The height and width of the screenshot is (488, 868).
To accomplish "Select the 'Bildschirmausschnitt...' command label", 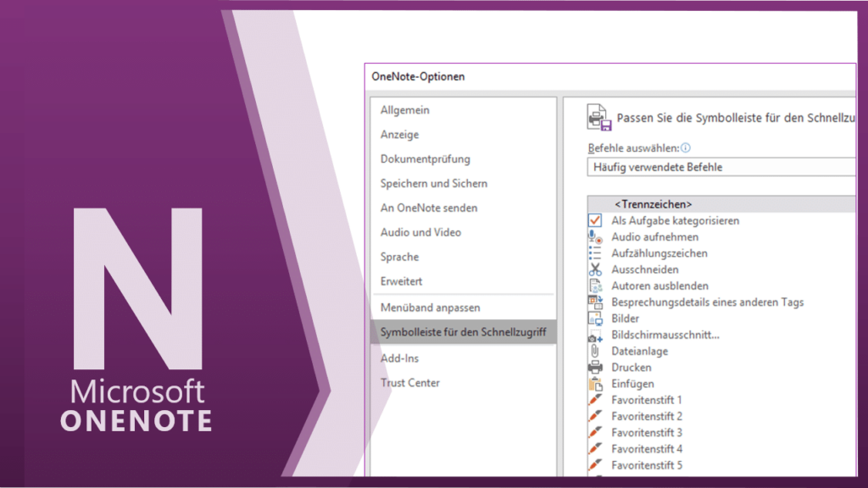I will [665, 335].
